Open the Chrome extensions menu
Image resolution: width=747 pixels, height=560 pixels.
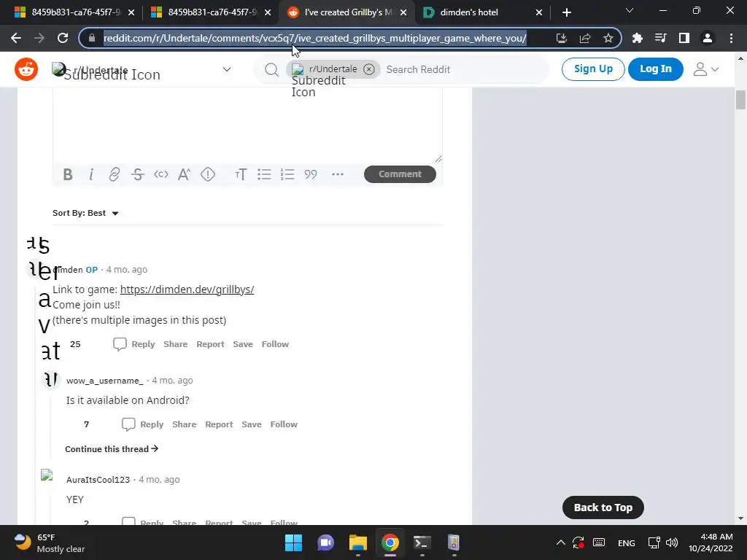[x=637, y=38]
